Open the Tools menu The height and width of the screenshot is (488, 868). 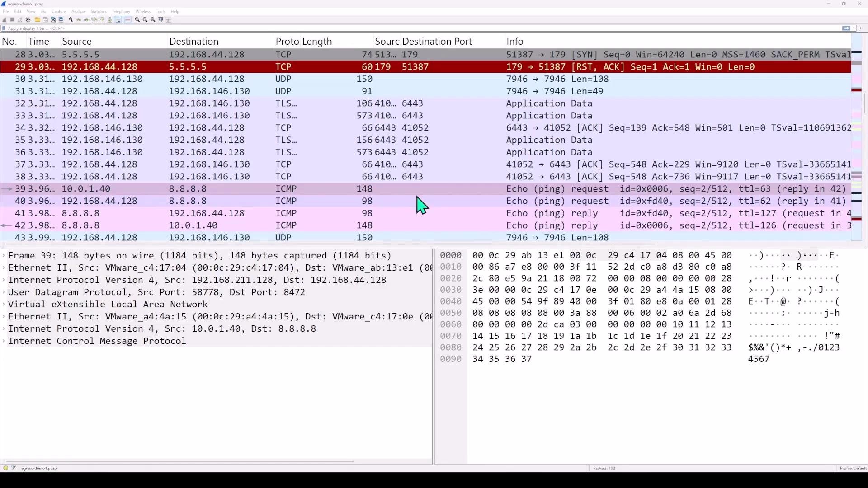coord(160,11)
